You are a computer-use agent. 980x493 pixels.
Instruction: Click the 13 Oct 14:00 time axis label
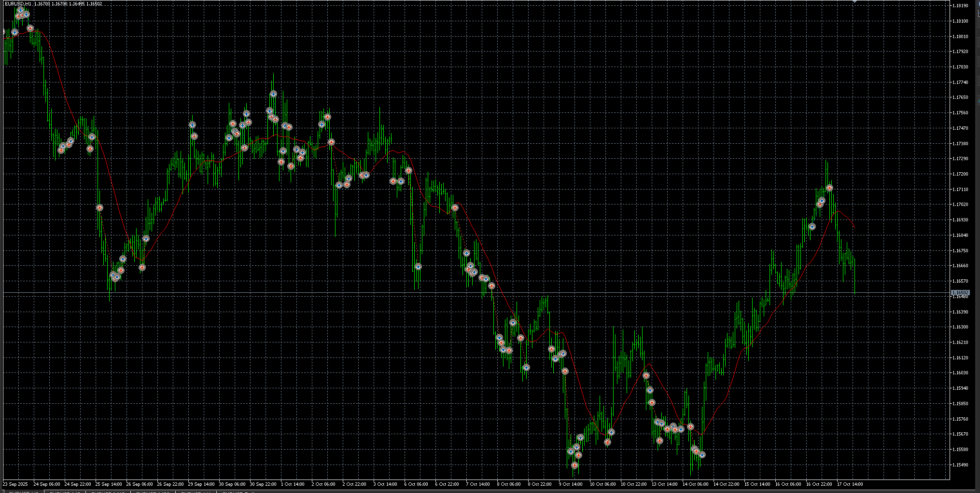click(x=665, y=484)
